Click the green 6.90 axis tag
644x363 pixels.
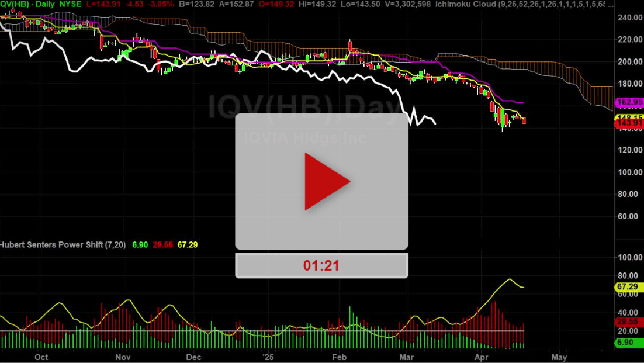click(x=629, y=342)
